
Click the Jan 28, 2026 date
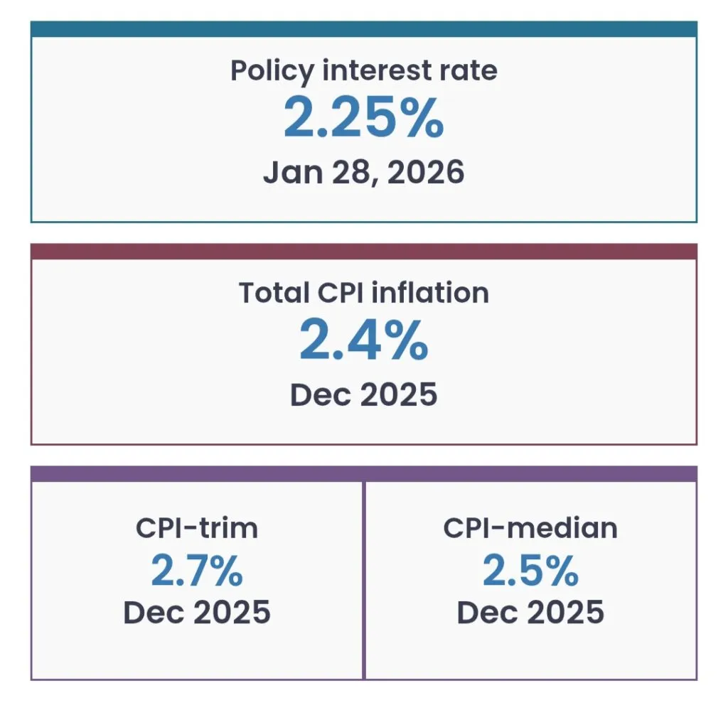click(363, 172)
